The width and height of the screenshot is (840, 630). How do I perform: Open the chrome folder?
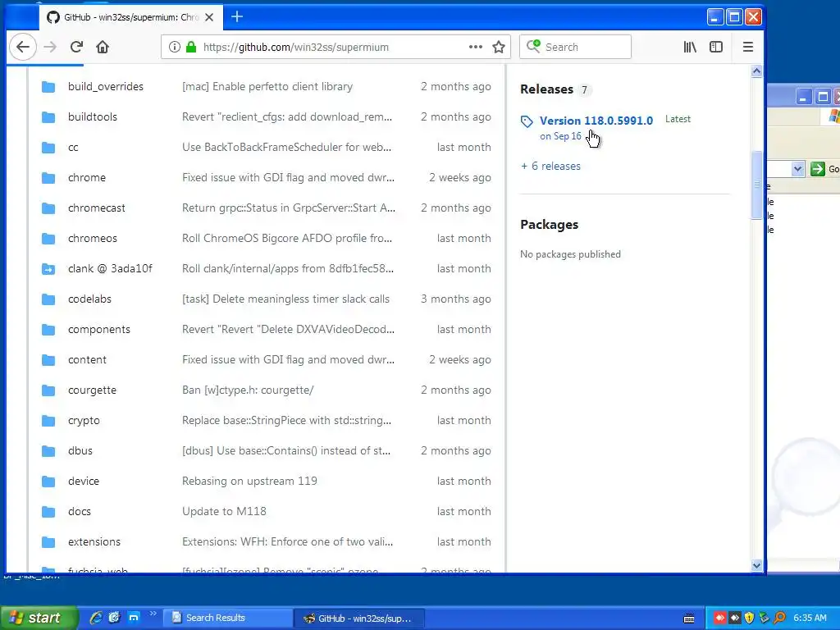pyautogui.click(x=87, y=178)
